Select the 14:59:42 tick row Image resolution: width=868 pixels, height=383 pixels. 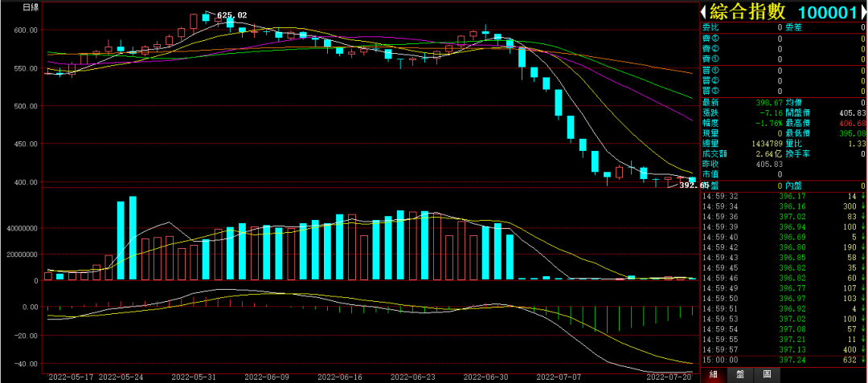tap(784, 247)
